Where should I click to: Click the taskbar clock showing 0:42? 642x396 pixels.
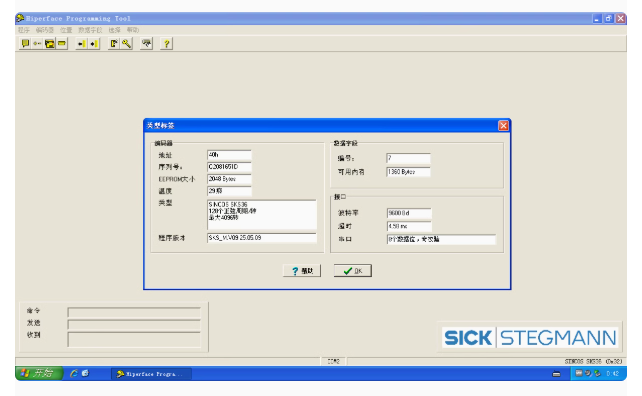[x=613, y=373]
